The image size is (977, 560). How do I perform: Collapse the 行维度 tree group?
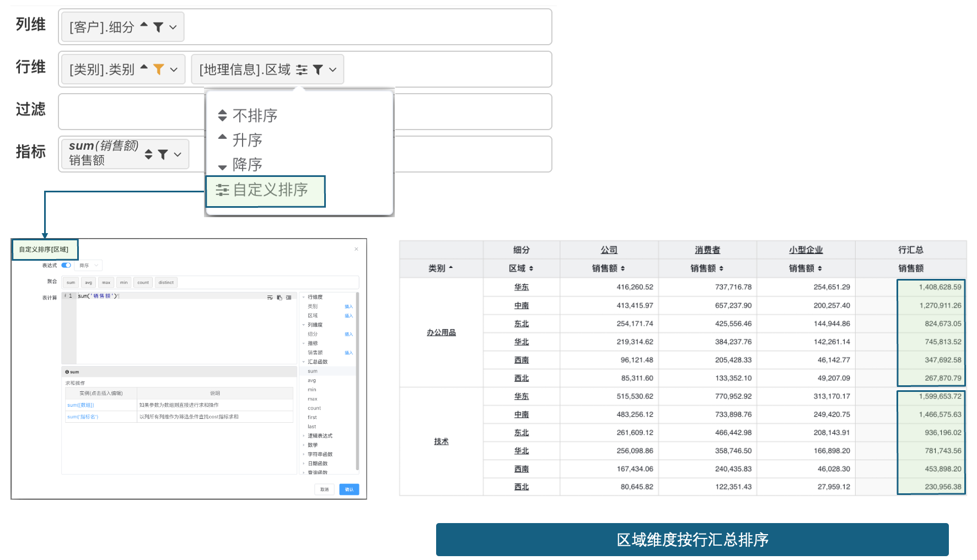[x=303, y=297]
